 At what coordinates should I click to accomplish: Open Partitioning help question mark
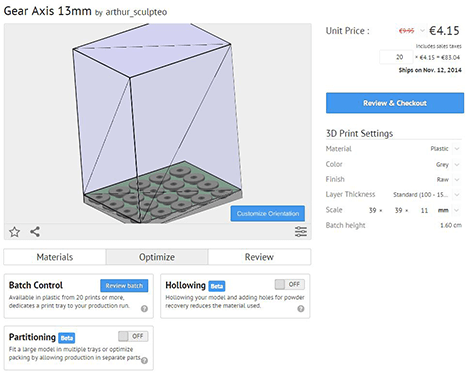pos(144,360)
